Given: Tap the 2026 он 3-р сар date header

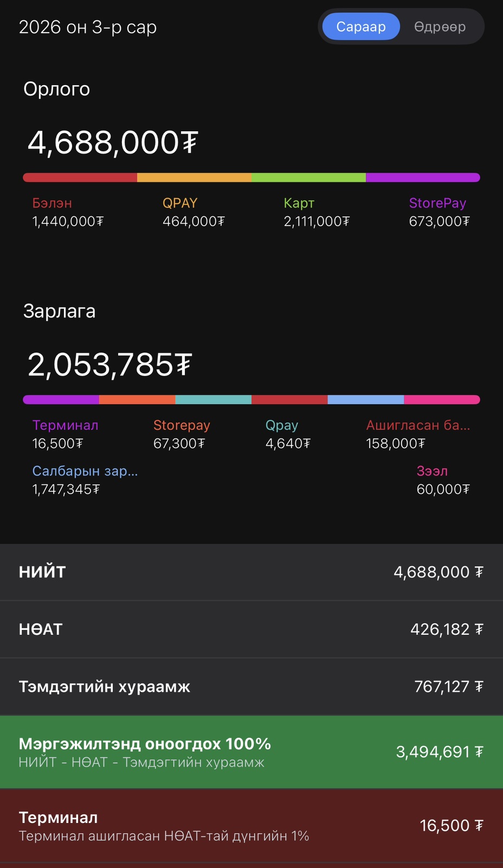Looking at the screenshot, I should coord(88,27).
